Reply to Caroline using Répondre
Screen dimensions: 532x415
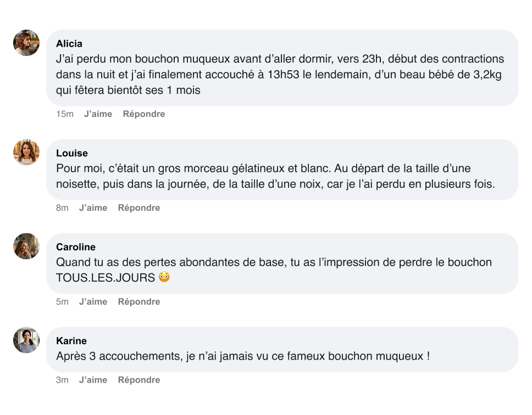coord(138,301)
